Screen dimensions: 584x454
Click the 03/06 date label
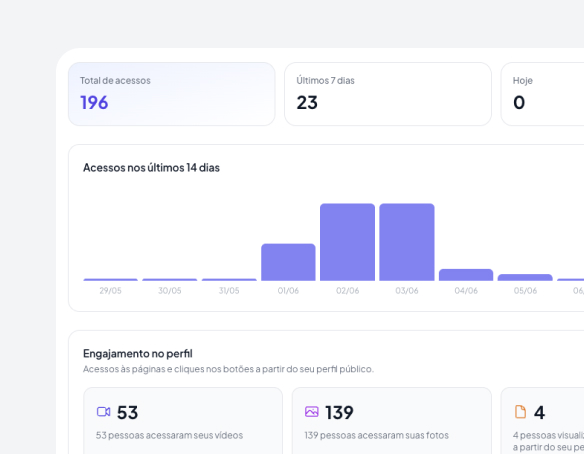pyautogui.click(x=407, y=291)
